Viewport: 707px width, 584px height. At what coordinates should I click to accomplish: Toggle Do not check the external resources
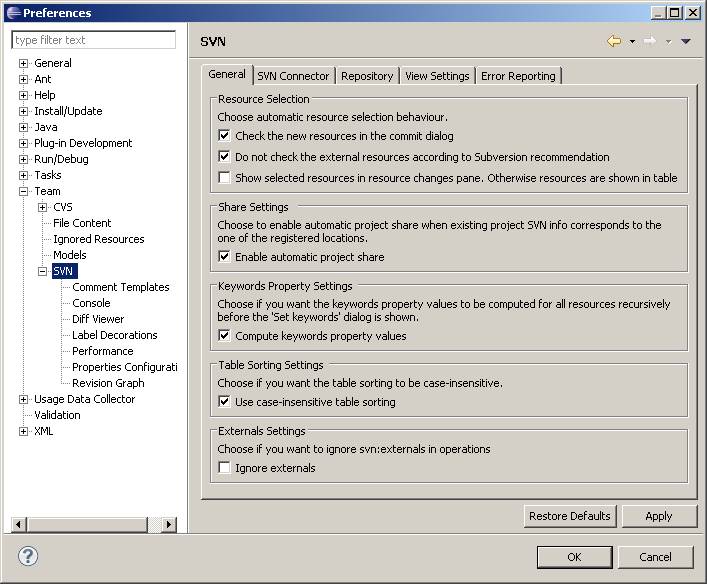coord(224,156)
